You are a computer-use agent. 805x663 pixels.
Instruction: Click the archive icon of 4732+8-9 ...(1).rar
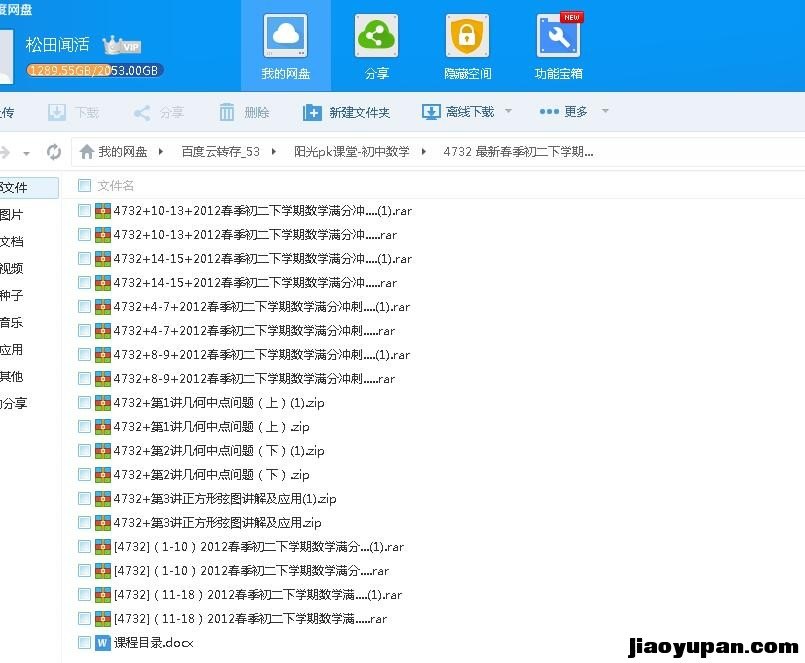coord(103,354)
